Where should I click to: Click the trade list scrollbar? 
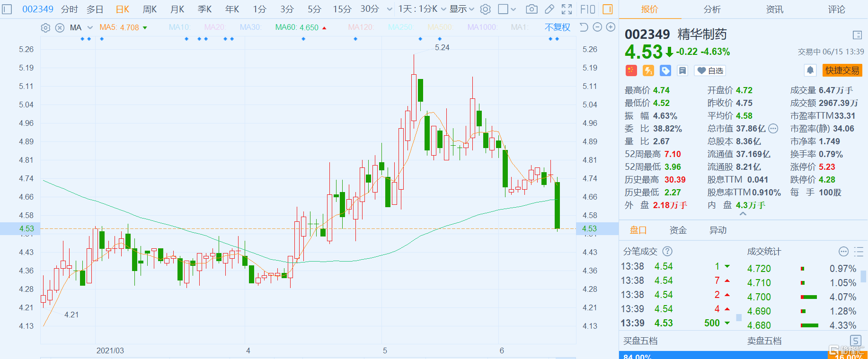click(739, 317)
